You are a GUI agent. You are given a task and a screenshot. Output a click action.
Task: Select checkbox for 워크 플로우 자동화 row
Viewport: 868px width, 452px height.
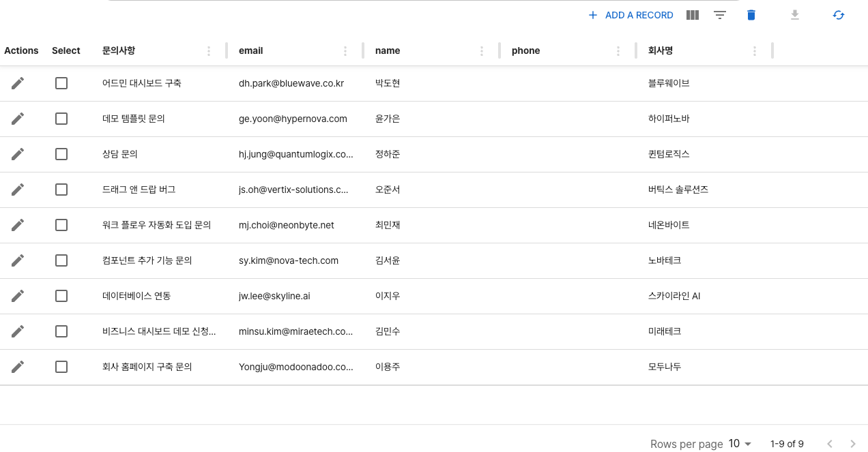(x=61, y=225)
